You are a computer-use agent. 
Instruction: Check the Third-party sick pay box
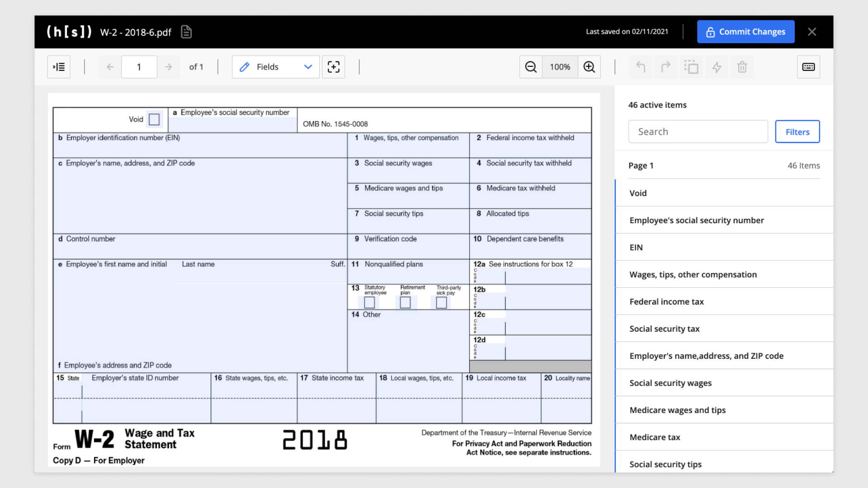click(442, 302)
